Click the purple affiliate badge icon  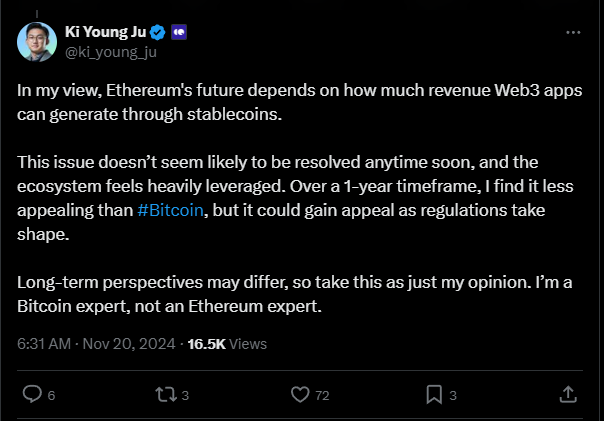[179, 32]
